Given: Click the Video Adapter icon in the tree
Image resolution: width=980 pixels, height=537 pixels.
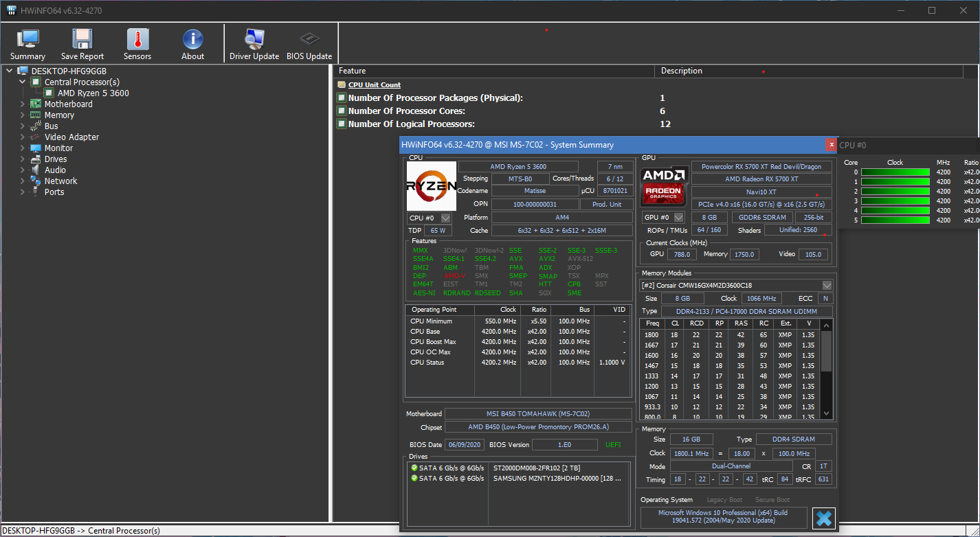Looking at the screenshot, I should click(36, 137).
